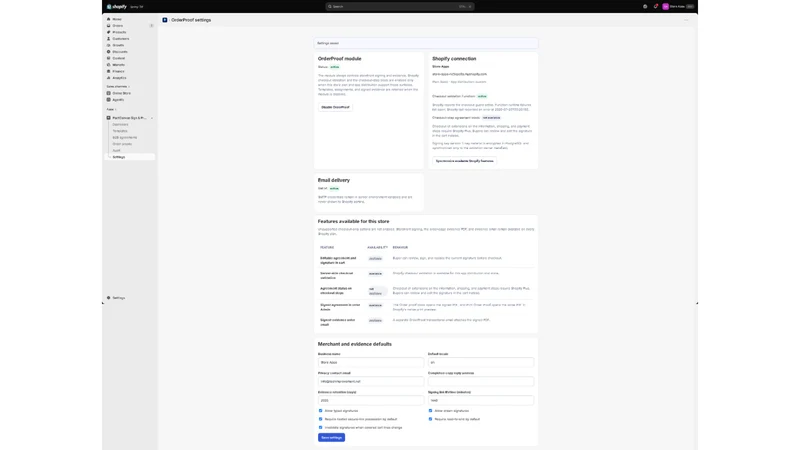Image resolution: width=800 pixels, height=450 pixels.
Task: Expand the Apps section chevron
Action: 116,110
